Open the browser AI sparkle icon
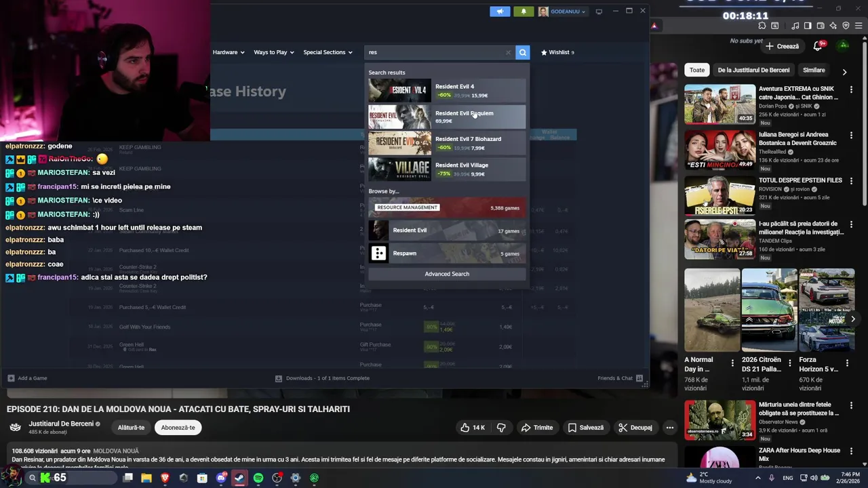This screenshot has height=488, width=868. [x=833, y=26]
